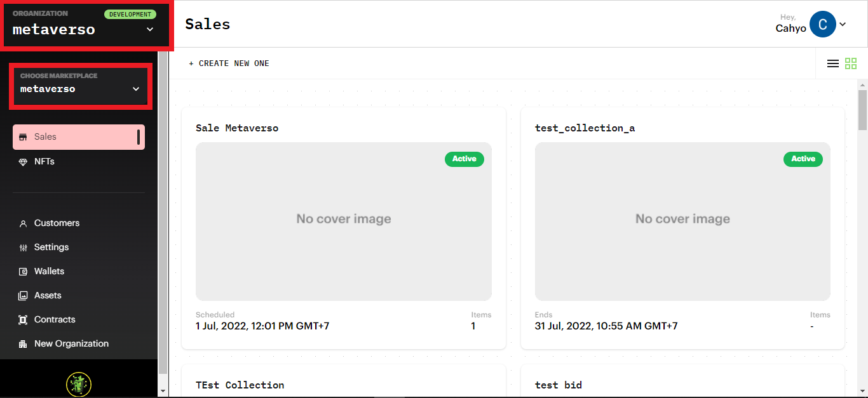Click the user avatar circle C
The image size is (868, 398).
[823, 24]
